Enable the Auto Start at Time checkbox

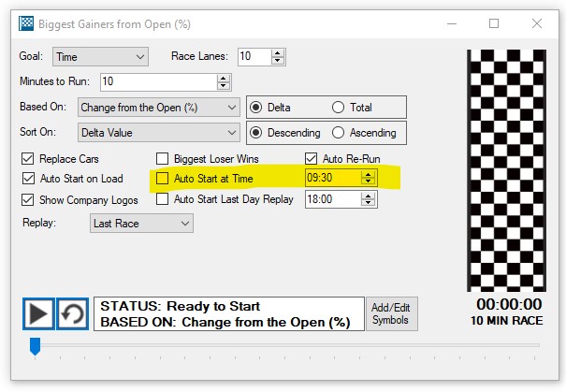163,178
